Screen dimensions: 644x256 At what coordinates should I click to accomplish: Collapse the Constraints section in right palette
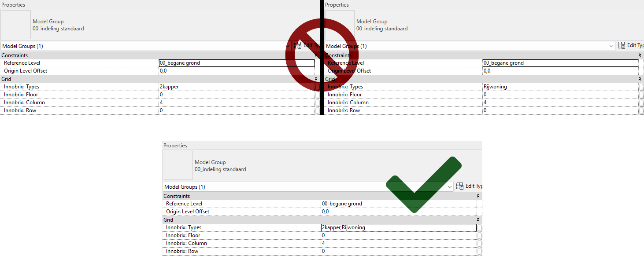(x=640, y=55)
